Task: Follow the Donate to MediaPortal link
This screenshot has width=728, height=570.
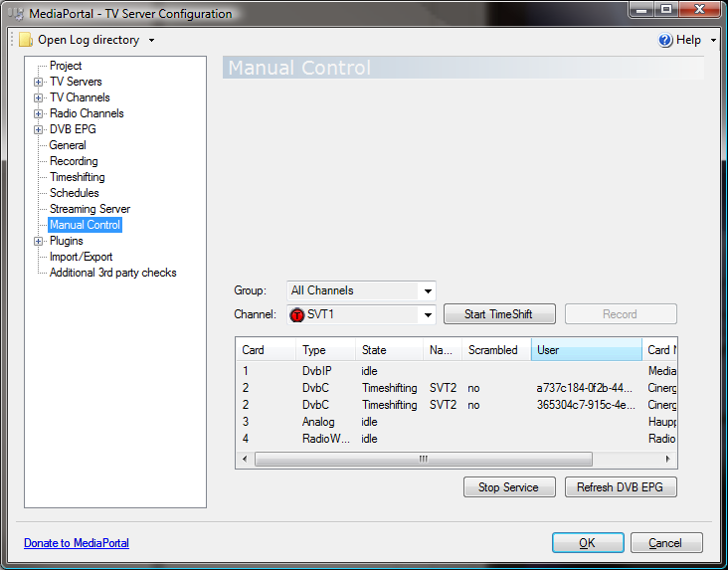Action: (77, 543)
